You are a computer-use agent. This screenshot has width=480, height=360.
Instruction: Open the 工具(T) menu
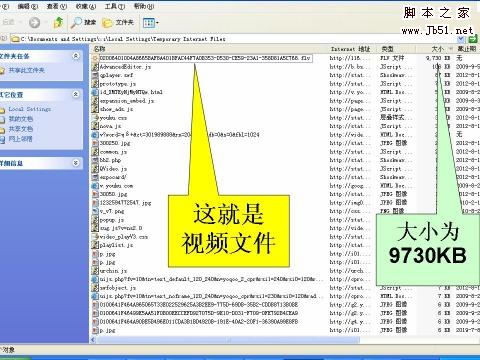pyautogui.click(x=115, y=6)
